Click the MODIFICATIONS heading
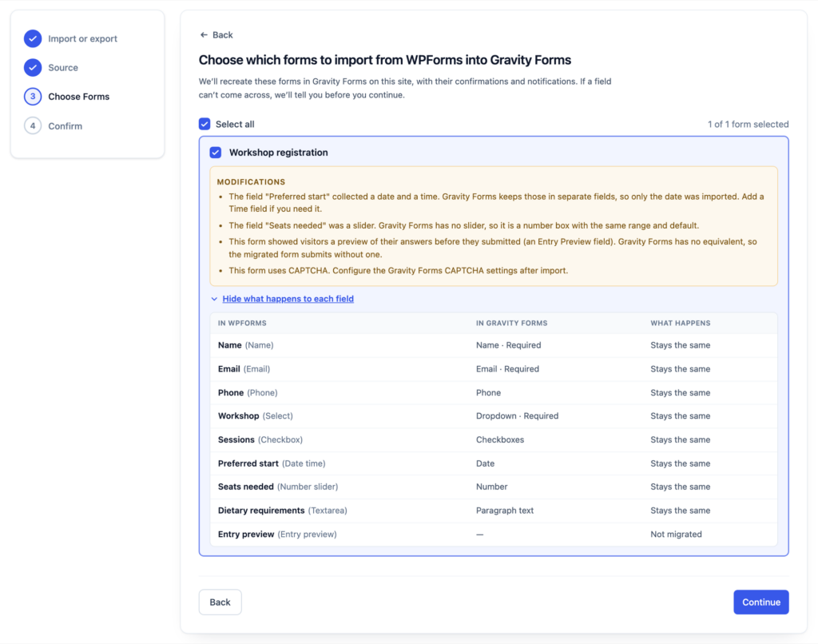This screenshot has width=818, height=644. pos(251,181)
